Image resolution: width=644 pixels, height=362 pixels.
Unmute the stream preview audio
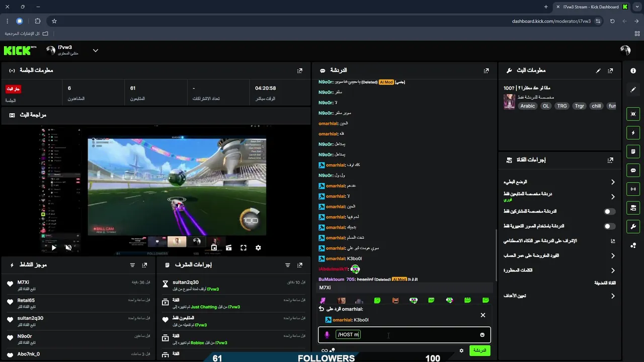(x=68, y=247)
